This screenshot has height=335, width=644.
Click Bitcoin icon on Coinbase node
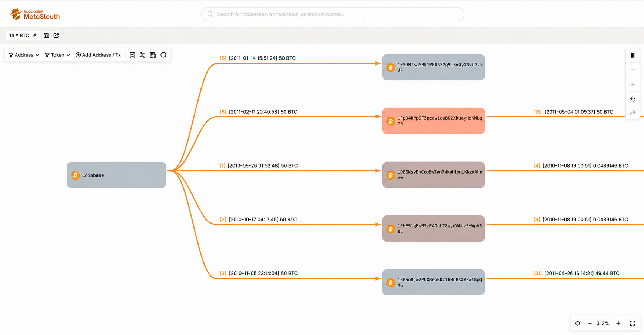click(x=75, y=175)
